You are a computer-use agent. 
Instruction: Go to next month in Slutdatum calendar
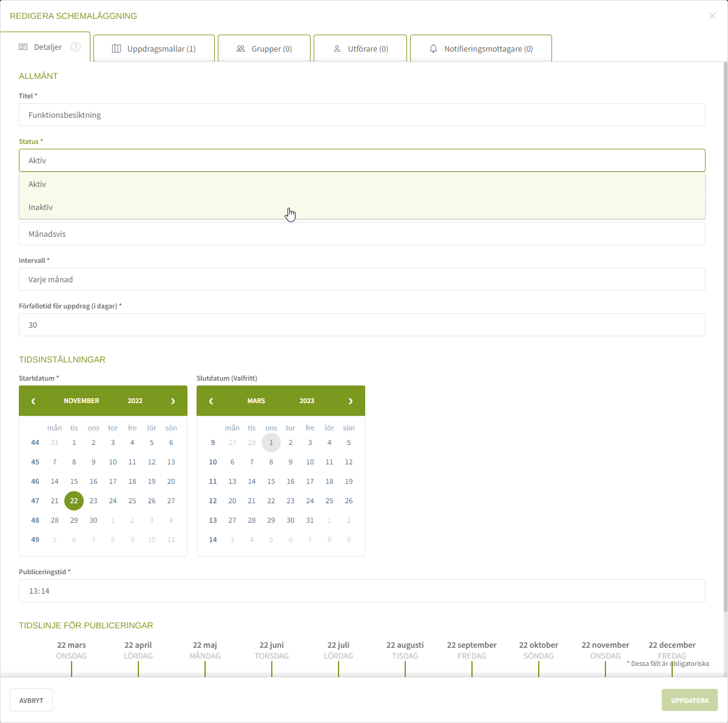click(351, 401)
